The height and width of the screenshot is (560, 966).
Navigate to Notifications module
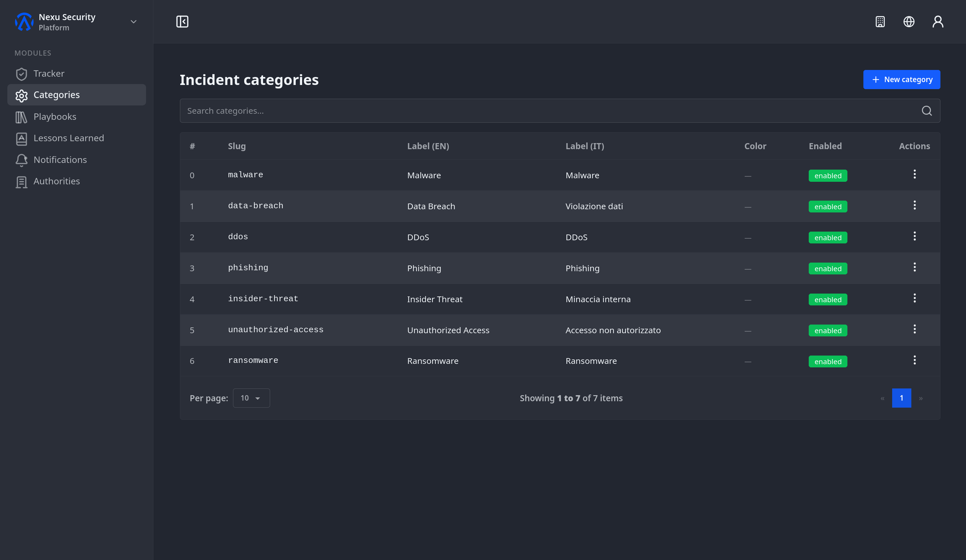tap(77, 160)
